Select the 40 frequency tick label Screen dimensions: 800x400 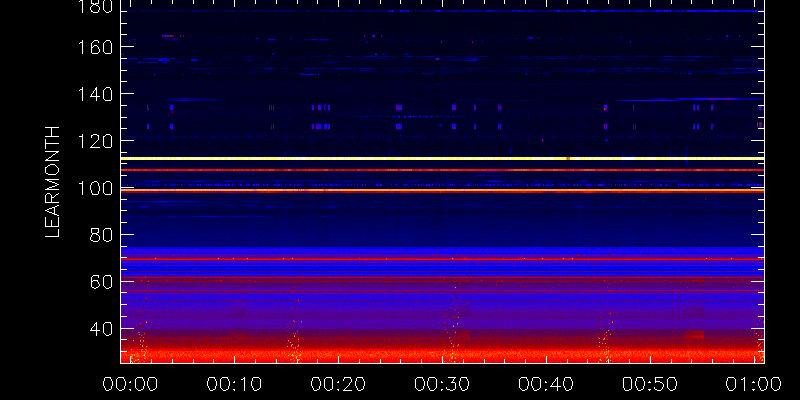pos(101,329)
